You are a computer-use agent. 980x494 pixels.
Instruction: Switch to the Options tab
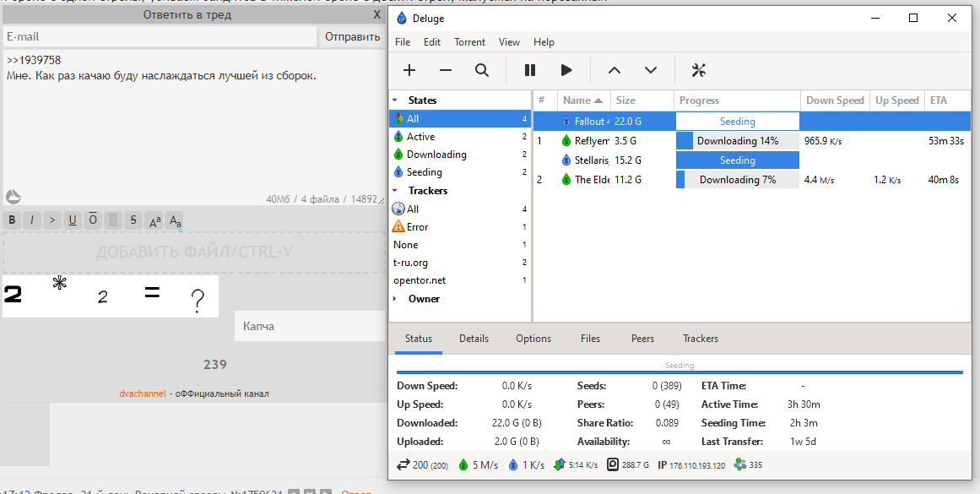533,339
